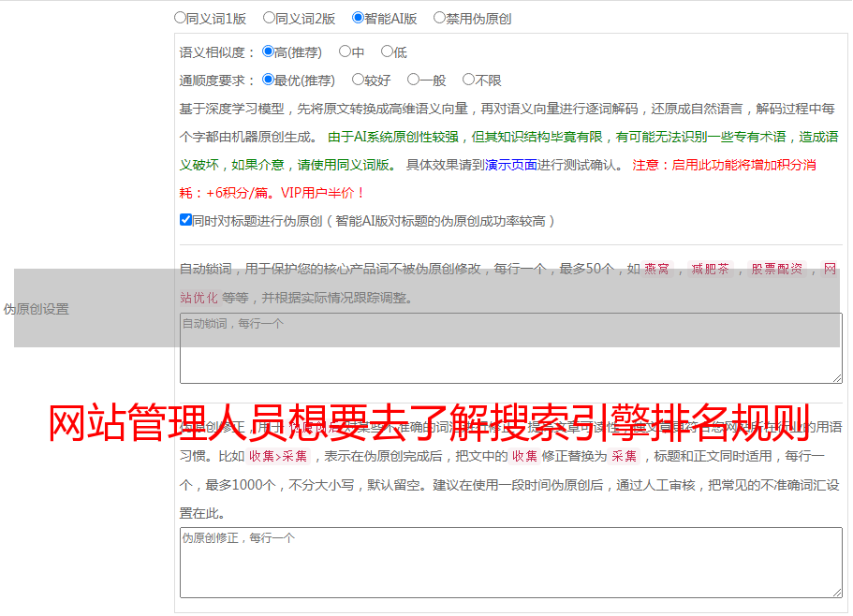The height and width of the screenshot is (616, 853).
Task: Click inside the 自动锁词 textarea
Action: coord(511,348)
